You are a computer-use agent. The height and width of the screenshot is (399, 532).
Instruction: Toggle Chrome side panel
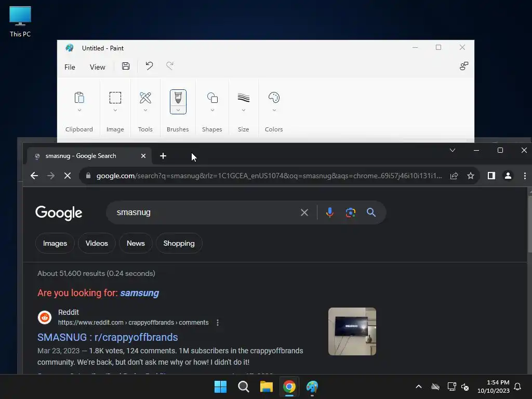click(x=491, y=176)
